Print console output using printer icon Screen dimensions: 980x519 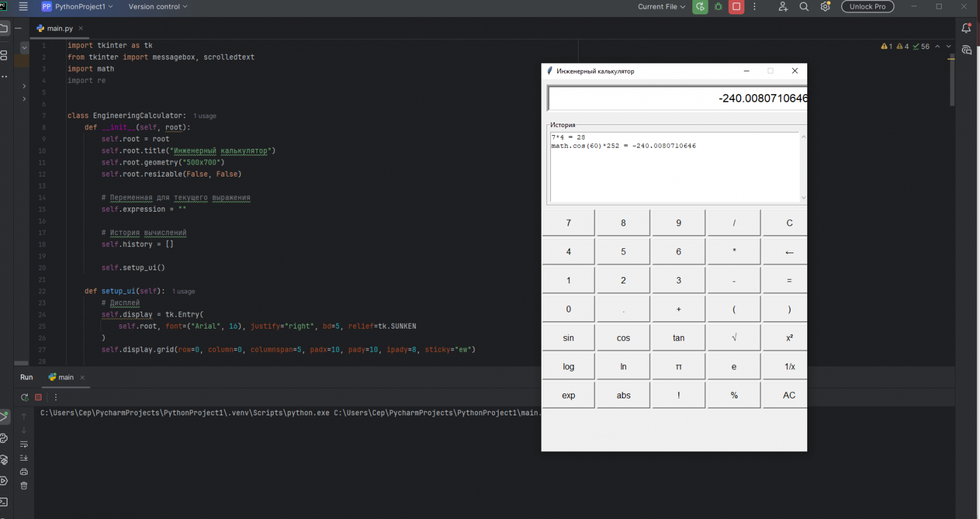24,472
